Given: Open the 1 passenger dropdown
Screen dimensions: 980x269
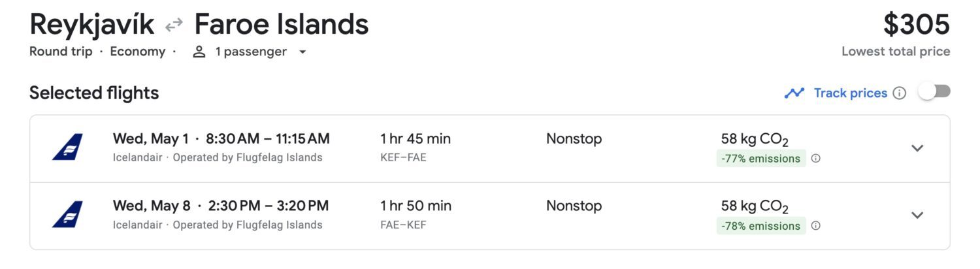Looking at the screenshot, I should click(302, 52).
